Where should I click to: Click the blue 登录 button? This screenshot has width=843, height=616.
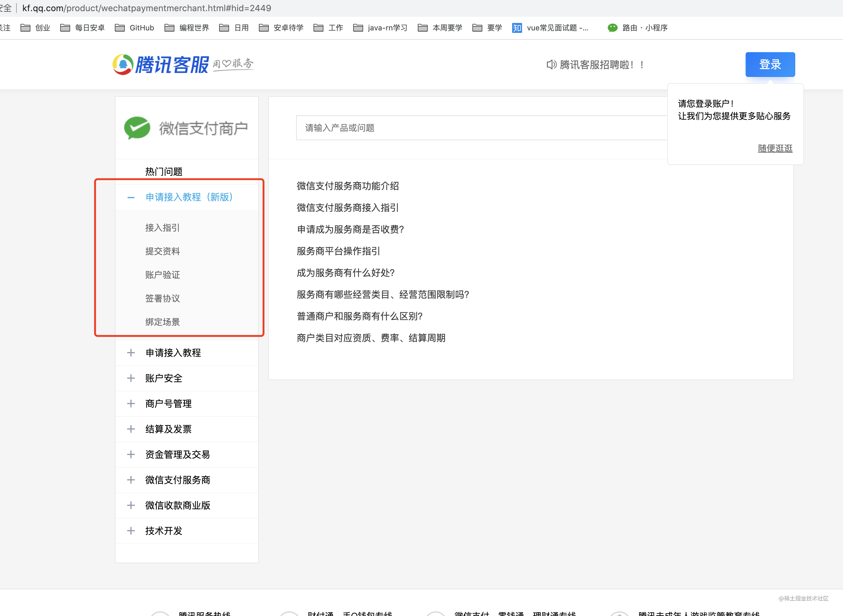[x=770, y=65]
